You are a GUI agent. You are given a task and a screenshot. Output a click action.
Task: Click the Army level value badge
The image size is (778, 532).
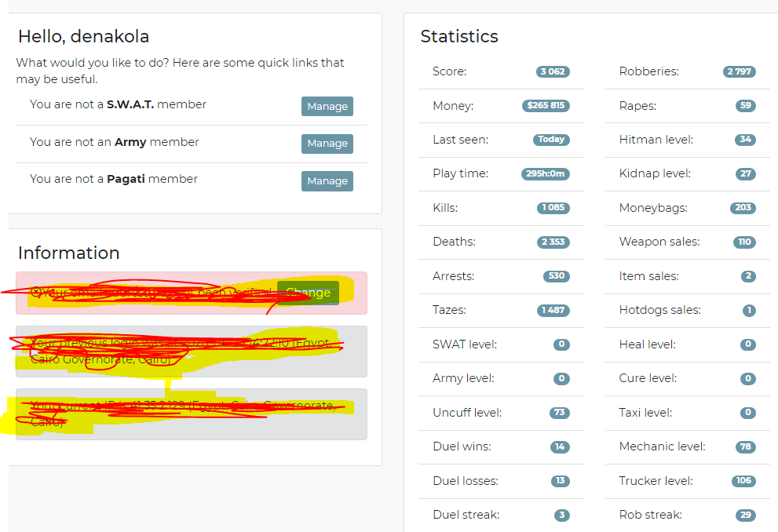561,378
